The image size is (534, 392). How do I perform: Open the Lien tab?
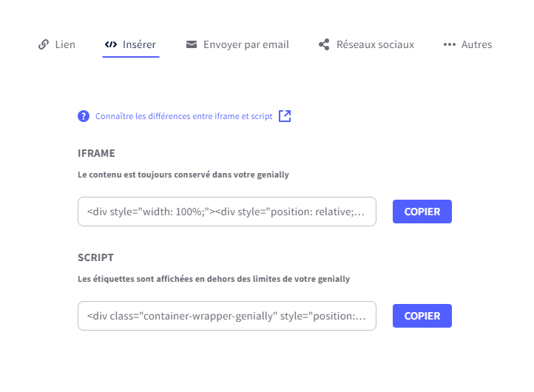pos(65,44)
